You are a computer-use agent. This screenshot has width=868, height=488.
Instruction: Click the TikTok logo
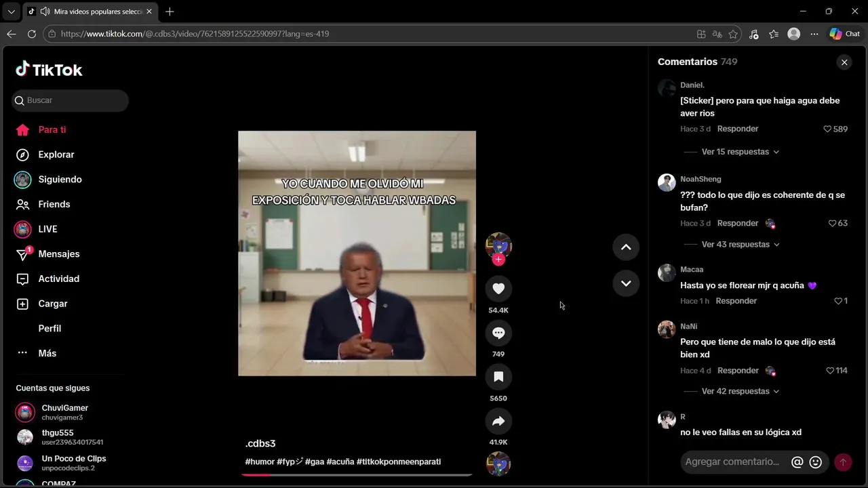[49, 69]
